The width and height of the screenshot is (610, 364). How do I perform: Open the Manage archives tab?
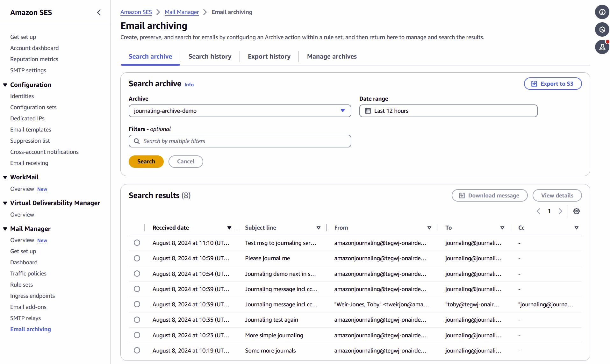click(x=332, y=56)
